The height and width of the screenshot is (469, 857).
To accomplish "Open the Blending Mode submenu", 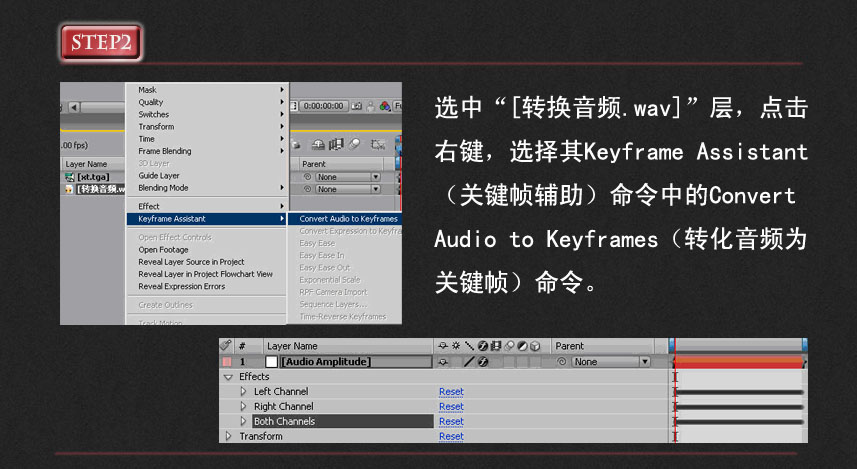I will pos(207,187).
